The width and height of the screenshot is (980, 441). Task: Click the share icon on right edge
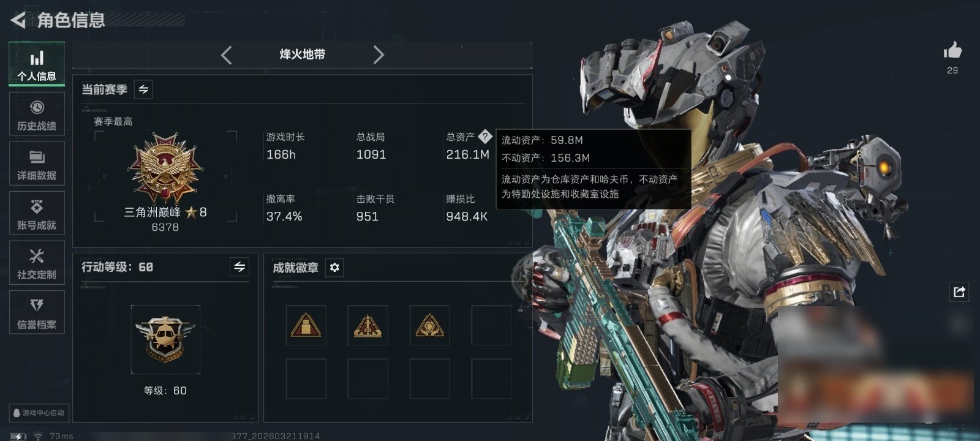[x=959, y=292]
